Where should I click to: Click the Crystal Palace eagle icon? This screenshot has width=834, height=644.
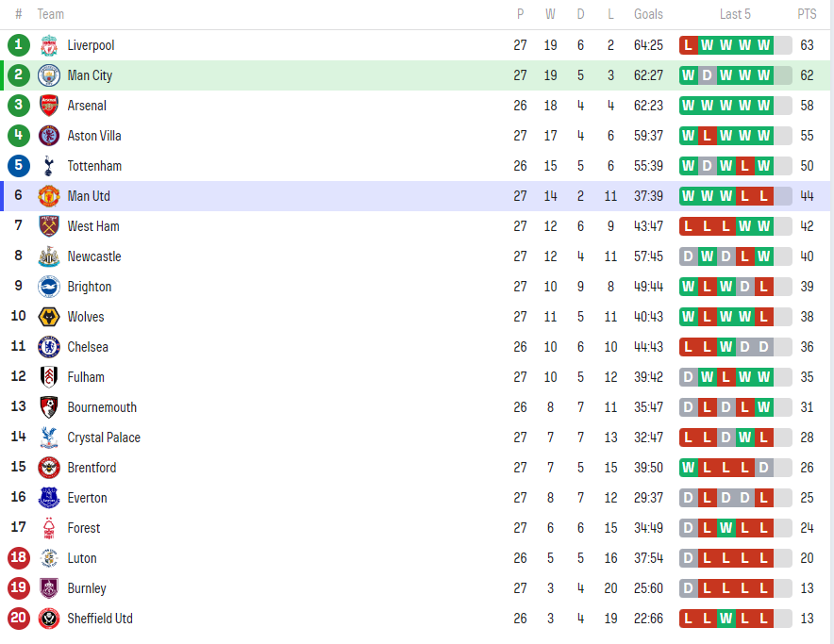tap(49, 438)
